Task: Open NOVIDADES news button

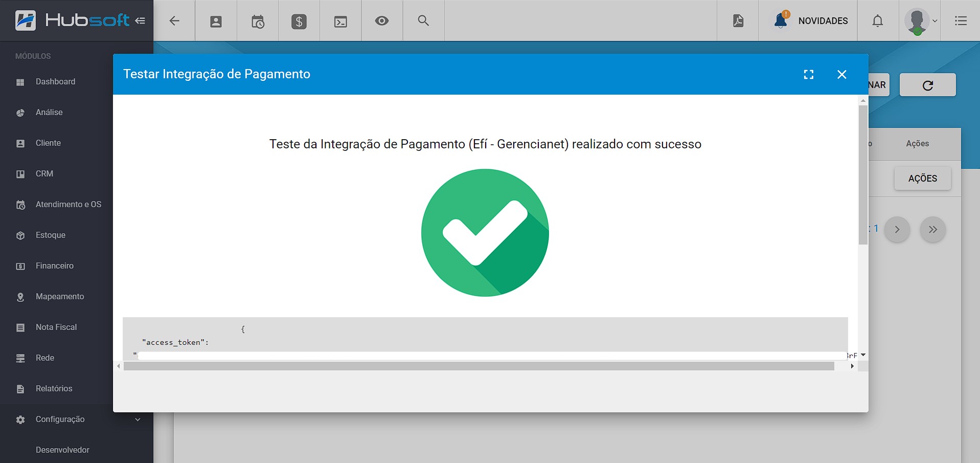Action: pyautogui.click(x=808, y=21)
